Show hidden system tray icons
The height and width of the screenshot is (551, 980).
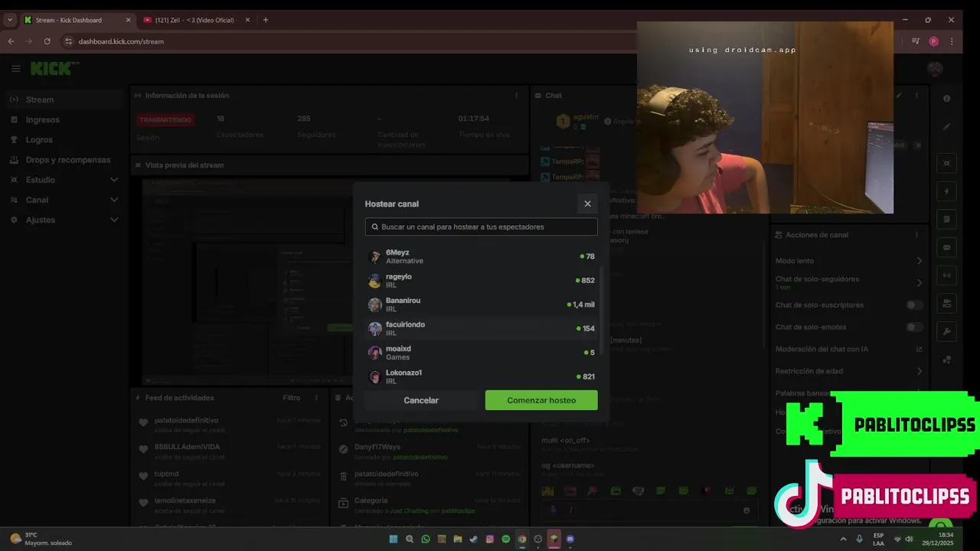click(x=843, y=539)
